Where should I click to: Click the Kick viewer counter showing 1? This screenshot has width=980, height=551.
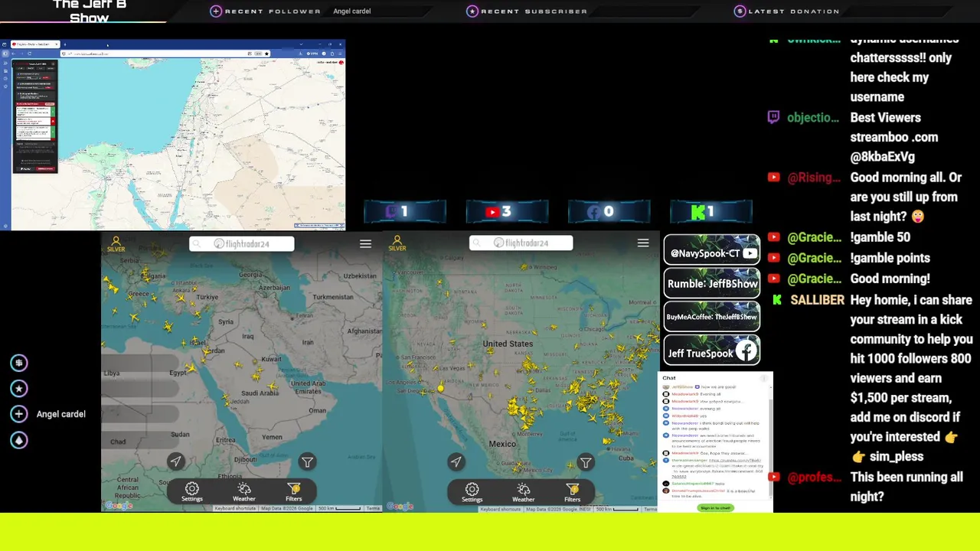point(711,211)
